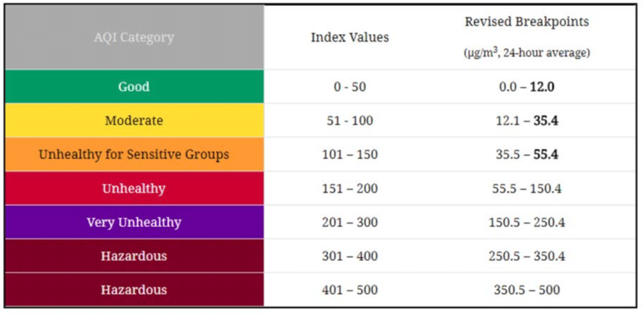Click the orange Unhealthy for Sensitive Groups cell
Viewport: 644px width, 314px height.
tap(134, 155)
